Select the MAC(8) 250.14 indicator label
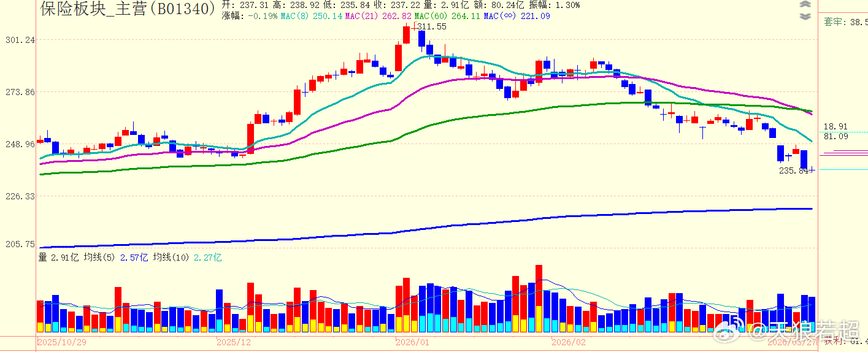This screenshot has width=868, height=352. [312, 16]
